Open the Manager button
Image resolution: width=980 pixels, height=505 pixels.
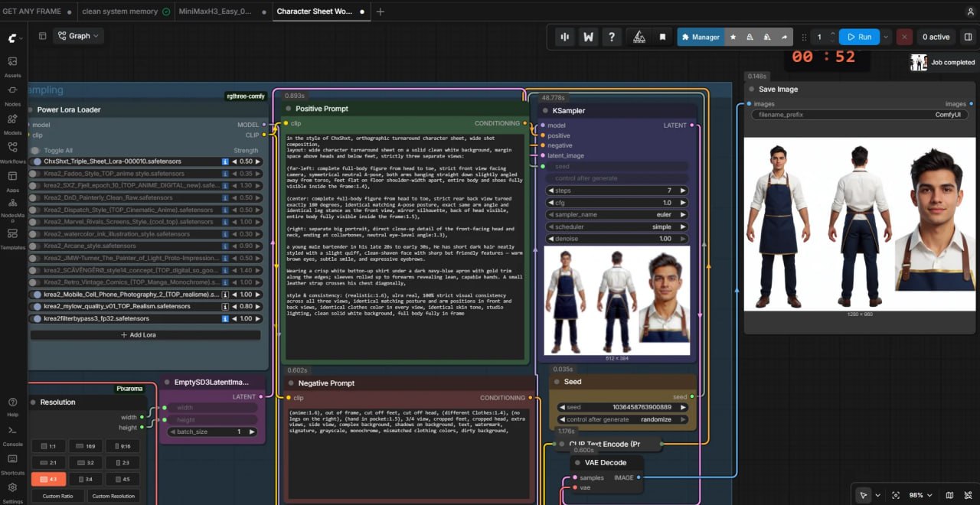click(x=700, y=37)
